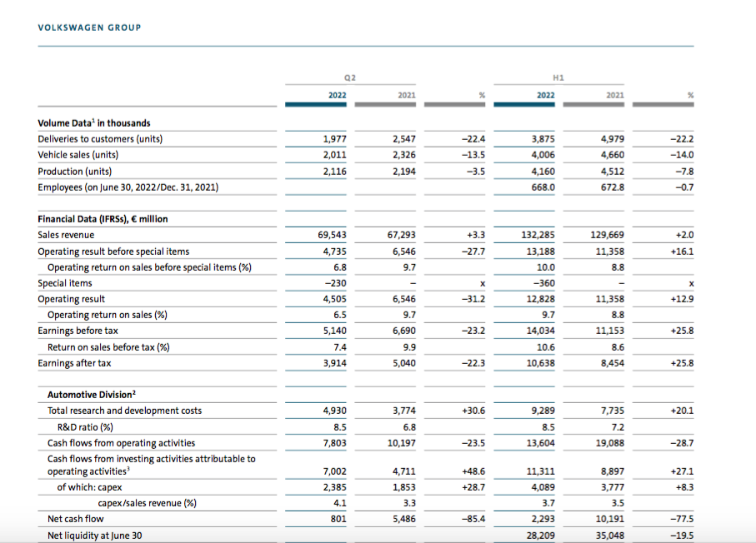The image size is (756, 543).
Task: Select the "Sales revenue" row label
Action: click(x=66, y=235)
